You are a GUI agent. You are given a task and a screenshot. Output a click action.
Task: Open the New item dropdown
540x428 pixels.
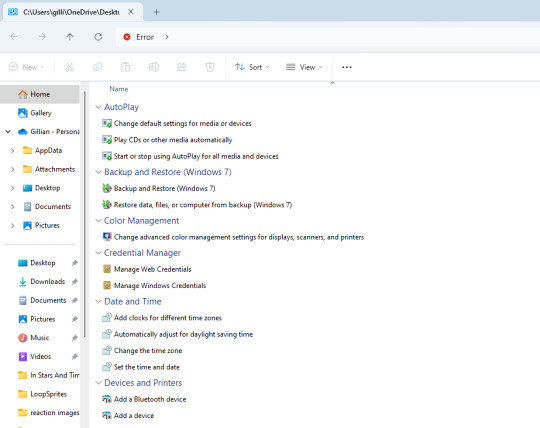point(27,67)
